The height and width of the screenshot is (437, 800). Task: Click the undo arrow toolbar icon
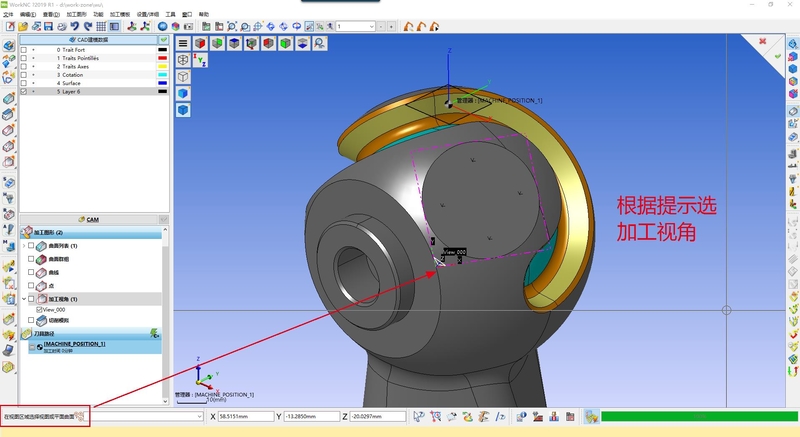(73, 25)
